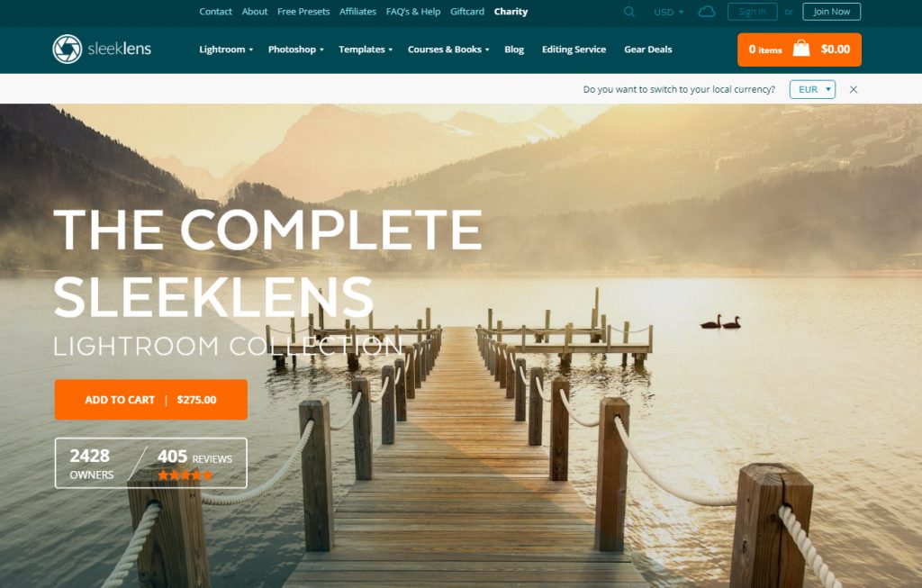Image resolution: width=922 pixels, height=588 pixels.
Task: Open the Templates dropdown menu
Action: pyautogui.click(x=366, y=50)
